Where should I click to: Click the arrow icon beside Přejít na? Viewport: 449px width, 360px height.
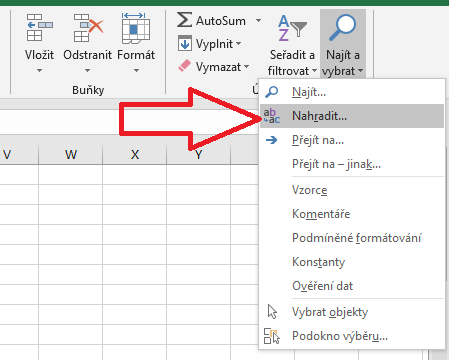click(x=272, y=140)
